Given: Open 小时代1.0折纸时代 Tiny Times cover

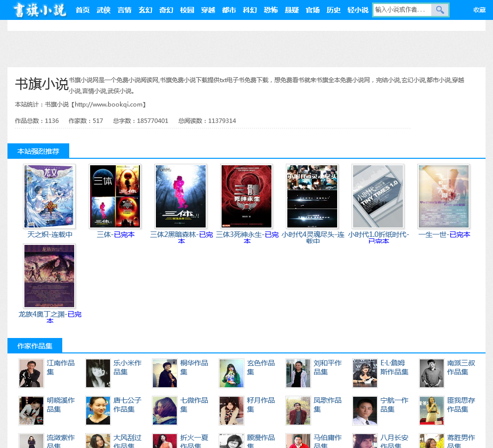Looking at the screenshot, I should tap(378, 196).
